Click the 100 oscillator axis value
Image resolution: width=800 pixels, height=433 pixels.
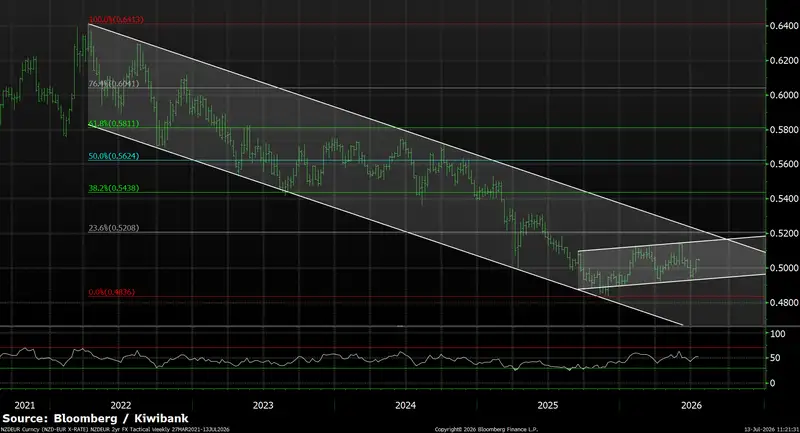tap(778, 334)
